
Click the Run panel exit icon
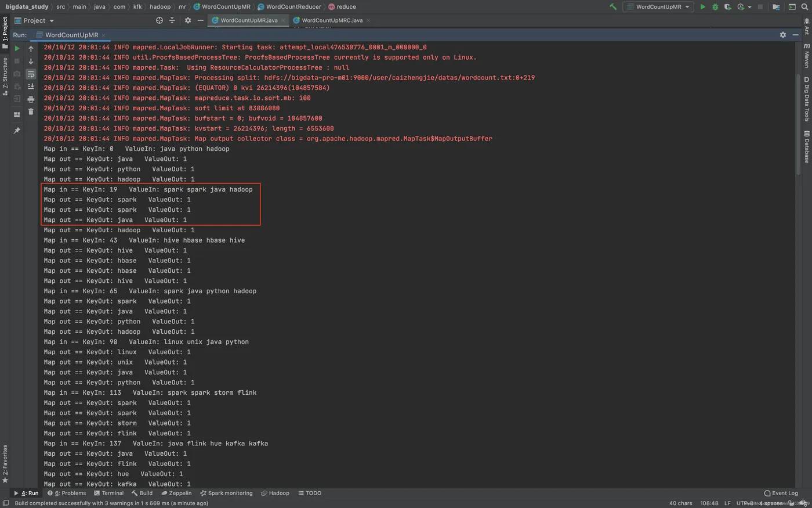tap(17, 99)
